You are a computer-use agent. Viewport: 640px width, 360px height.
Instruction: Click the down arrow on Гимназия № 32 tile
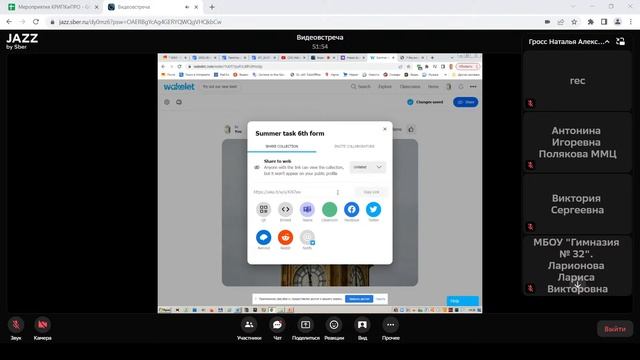[x=577, y=285]
